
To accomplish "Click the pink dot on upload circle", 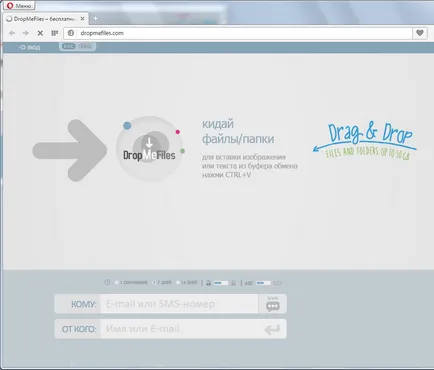I will (178, 132).
